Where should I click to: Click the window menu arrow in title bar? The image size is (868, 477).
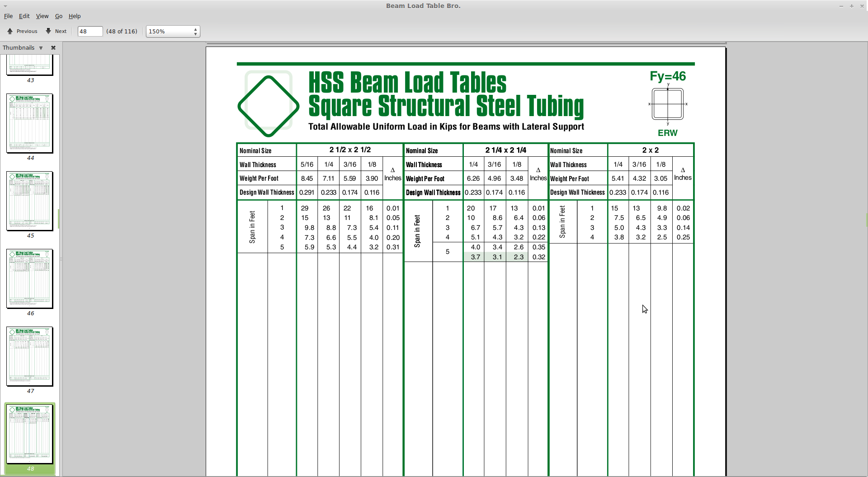coord(5,6)
